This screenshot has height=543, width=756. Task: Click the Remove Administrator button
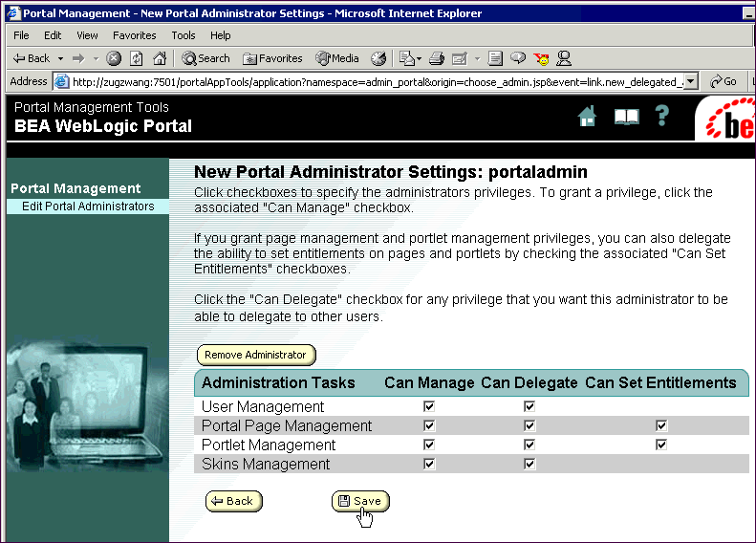pos(256,355)
